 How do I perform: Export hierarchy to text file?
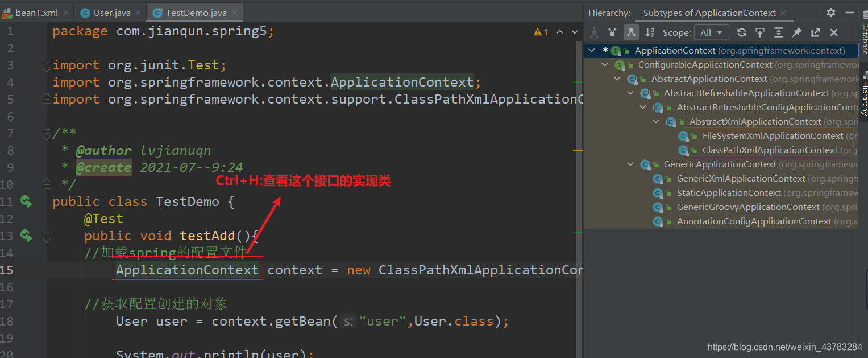point(816,32)
